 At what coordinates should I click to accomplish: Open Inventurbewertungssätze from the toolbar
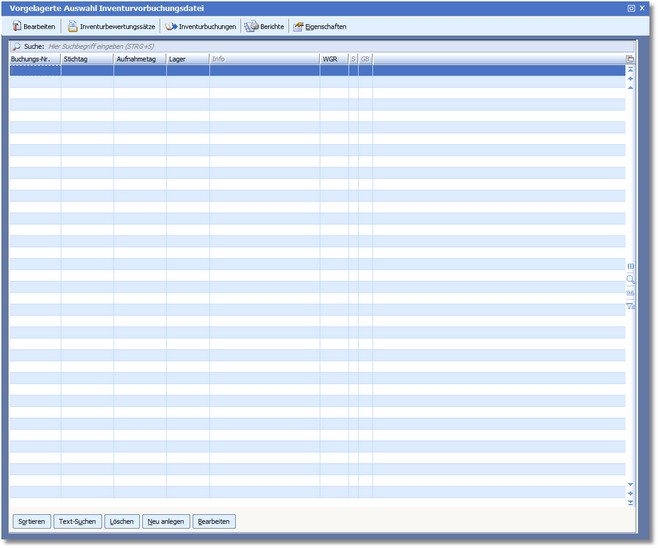pos(113,26)
